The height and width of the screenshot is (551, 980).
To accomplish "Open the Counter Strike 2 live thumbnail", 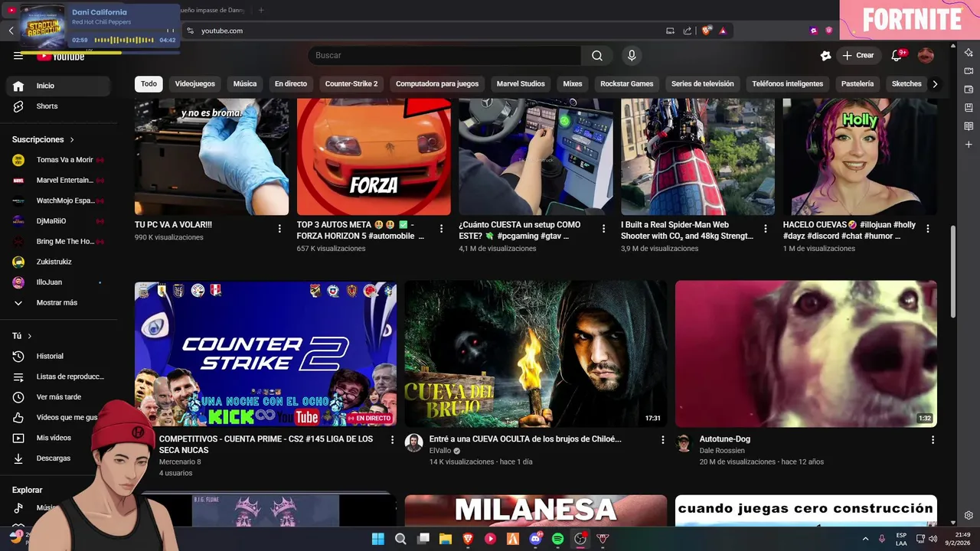I will click(x=266, y=354).
